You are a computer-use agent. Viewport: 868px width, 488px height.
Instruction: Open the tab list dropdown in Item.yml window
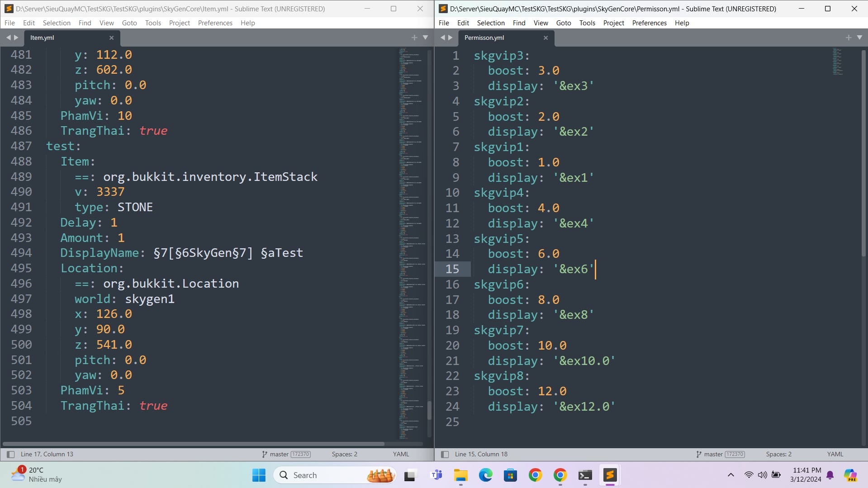426,38
